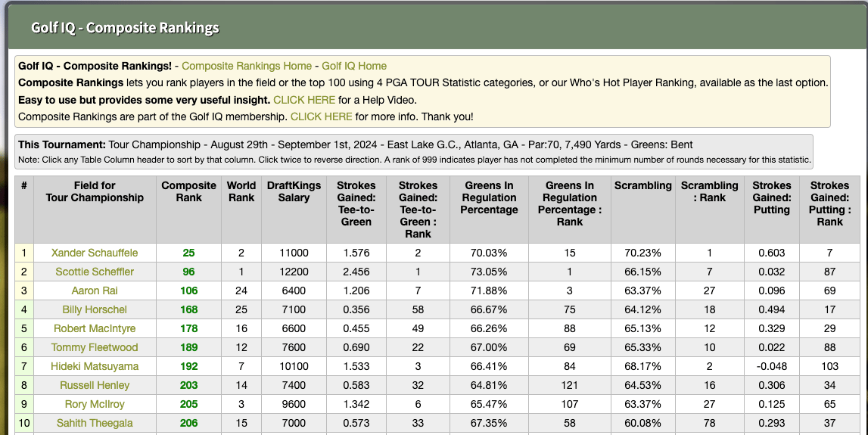Click composite rank value 203

[188, 385]
